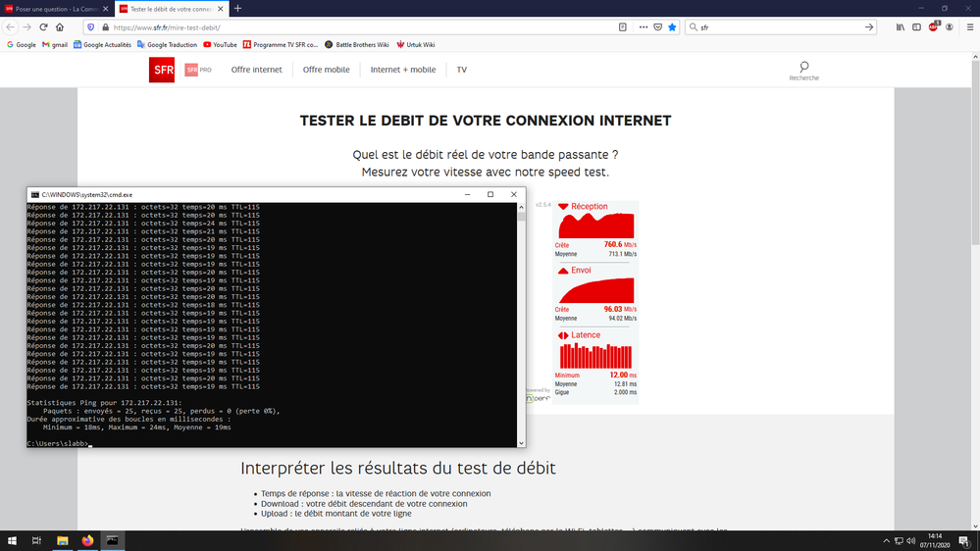Open Urtuk Wiki bookmark

(x=416, y=45)
